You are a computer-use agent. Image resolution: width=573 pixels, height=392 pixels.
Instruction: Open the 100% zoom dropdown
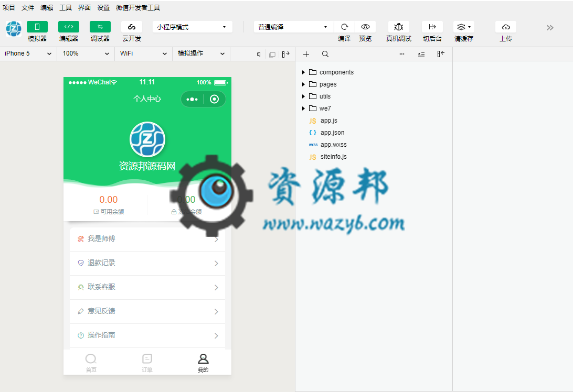tap(86, 53)
